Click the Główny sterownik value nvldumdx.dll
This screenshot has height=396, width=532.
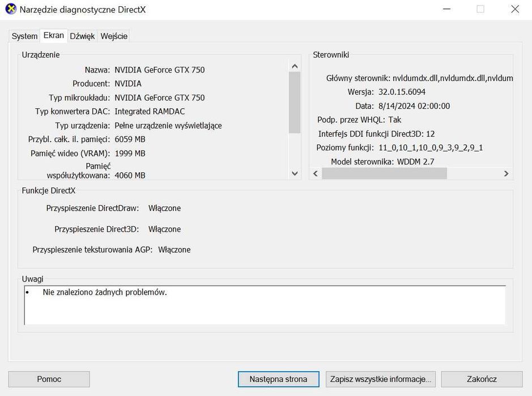453,78
